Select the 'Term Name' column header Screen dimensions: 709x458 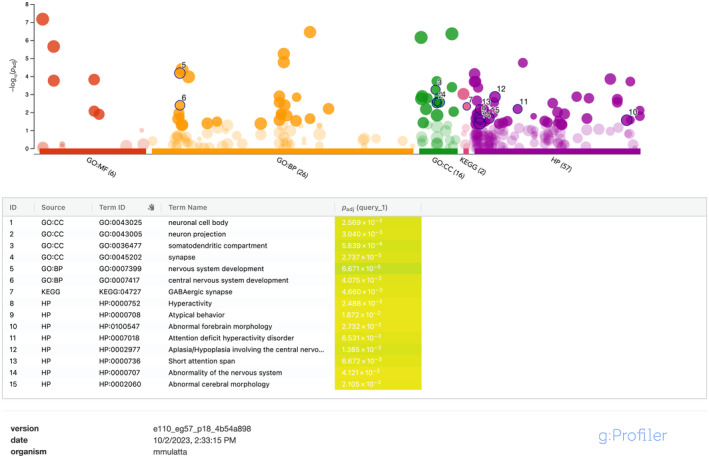point(188,208)
